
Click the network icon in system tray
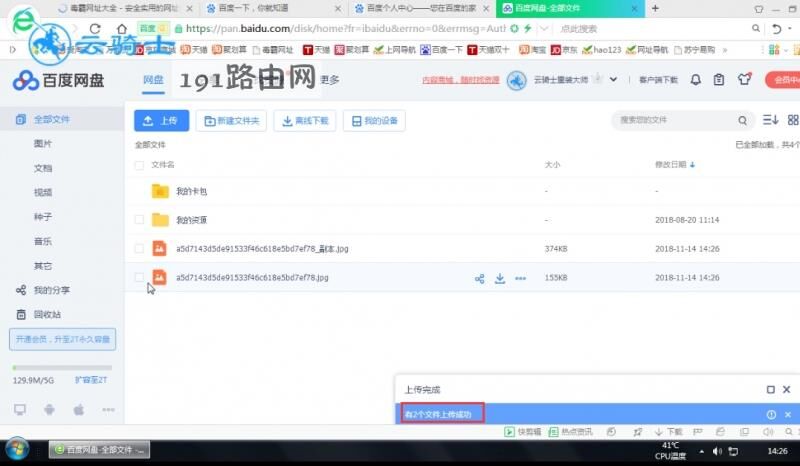click(733, 451)
